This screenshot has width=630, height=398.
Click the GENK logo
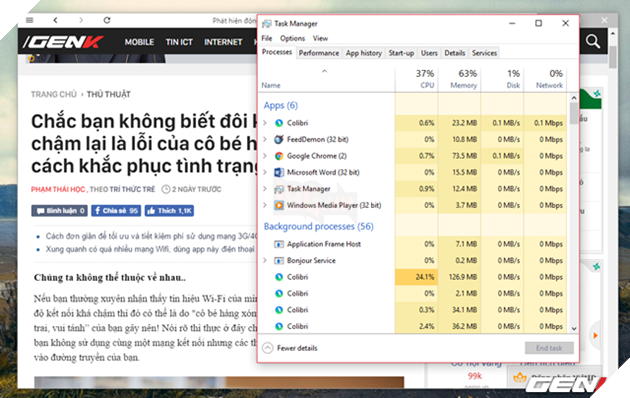[63, 41]
